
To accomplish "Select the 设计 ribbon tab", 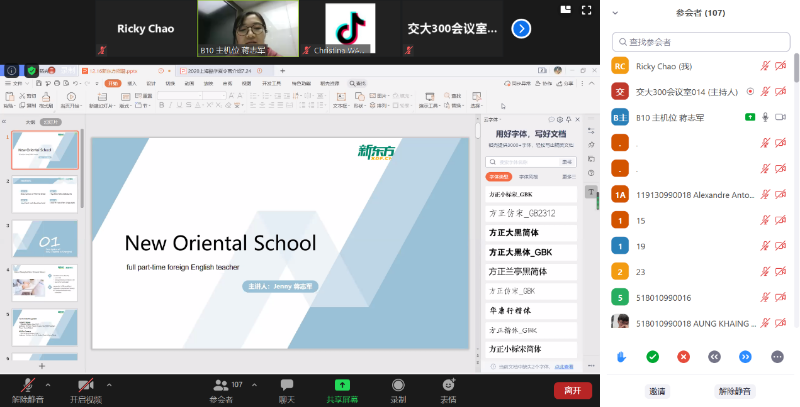I will (151, 83).
